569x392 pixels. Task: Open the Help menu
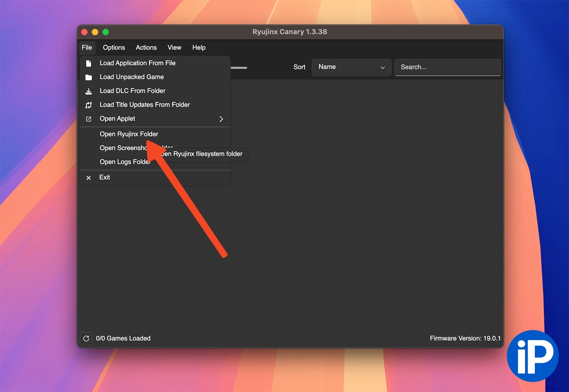point(199,47)
